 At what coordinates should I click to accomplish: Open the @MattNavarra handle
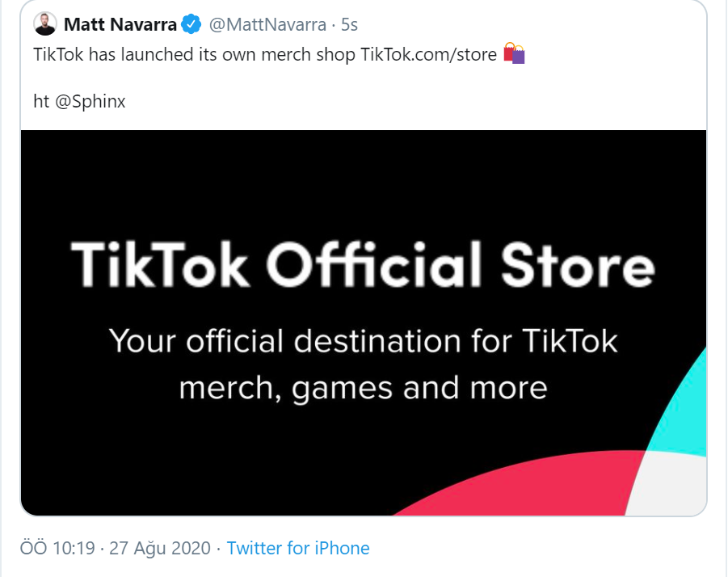click(x=267, y=25)
